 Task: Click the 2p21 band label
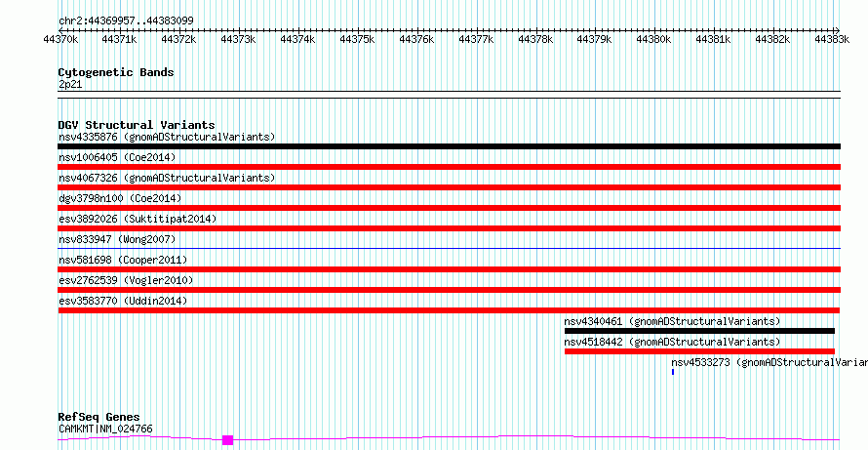point(70,85)
